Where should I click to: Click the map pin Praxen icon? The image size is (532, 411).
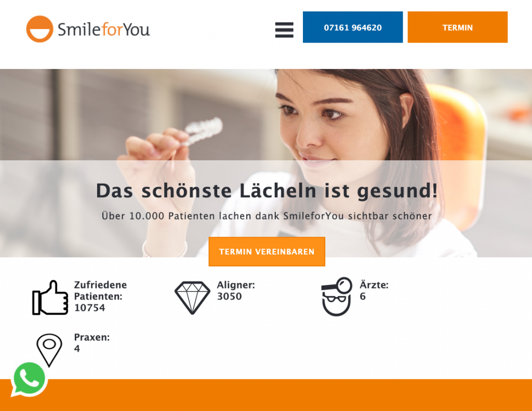[x=49, y=350]
